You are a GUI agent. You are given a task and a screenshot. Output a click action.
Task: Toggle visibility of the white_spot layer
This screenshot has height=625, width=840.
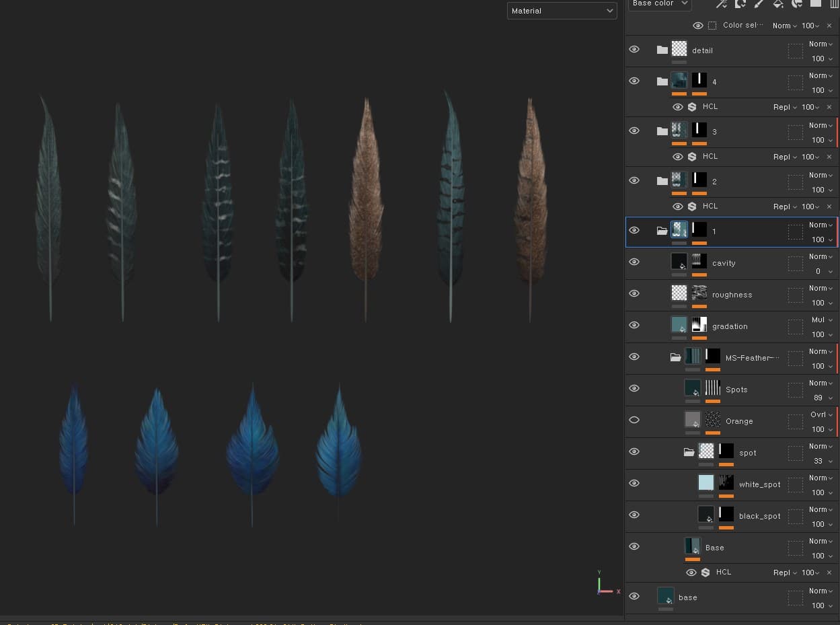coord(634,483)
